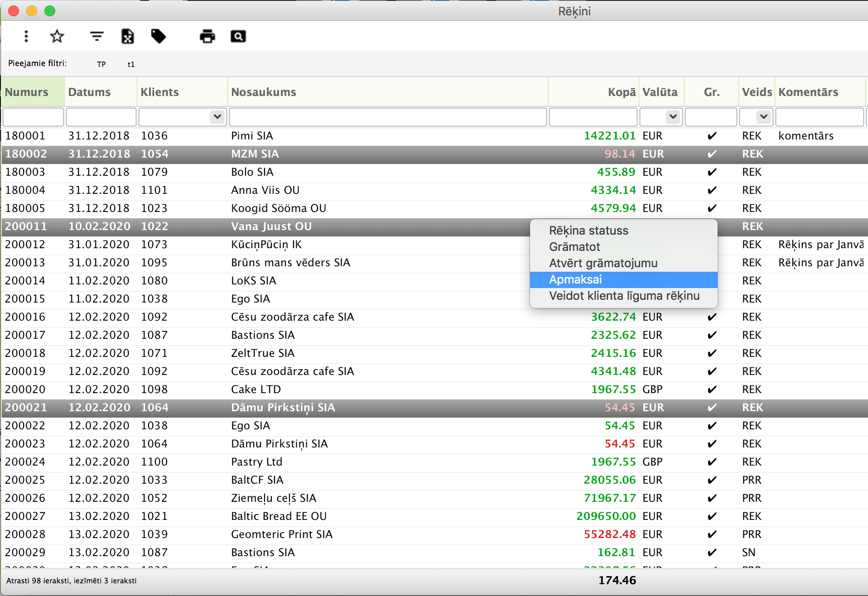Click red amount 54.45 in row 200023
This screenshot has width=868, height=596.
[620, 444]
